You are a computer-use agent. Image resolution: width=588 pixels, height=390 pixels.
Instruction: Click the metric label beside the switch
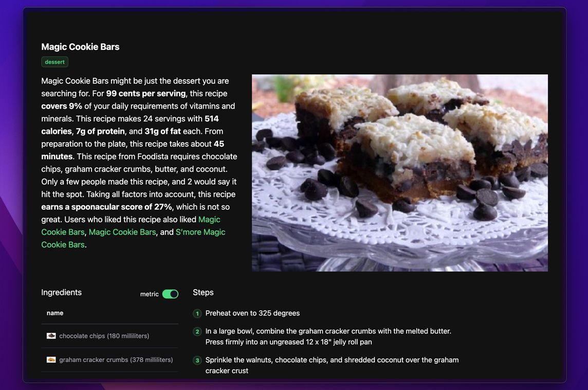[149, 294]
